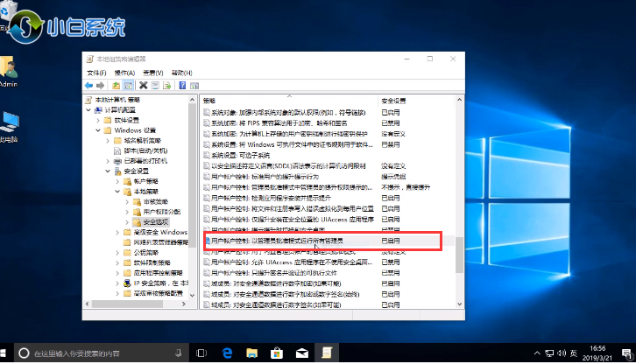Collapse the 计算机配置 tree node

[88, 110]
